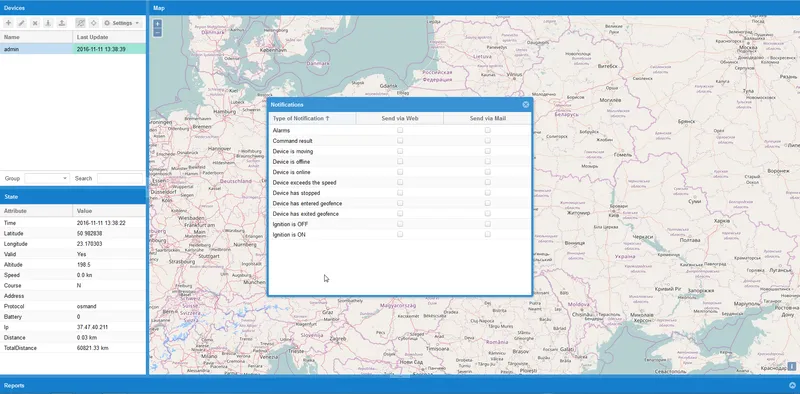Enable web notification for Ignition is OFF
Screen dimensions: 800x394
click(400, 224)
